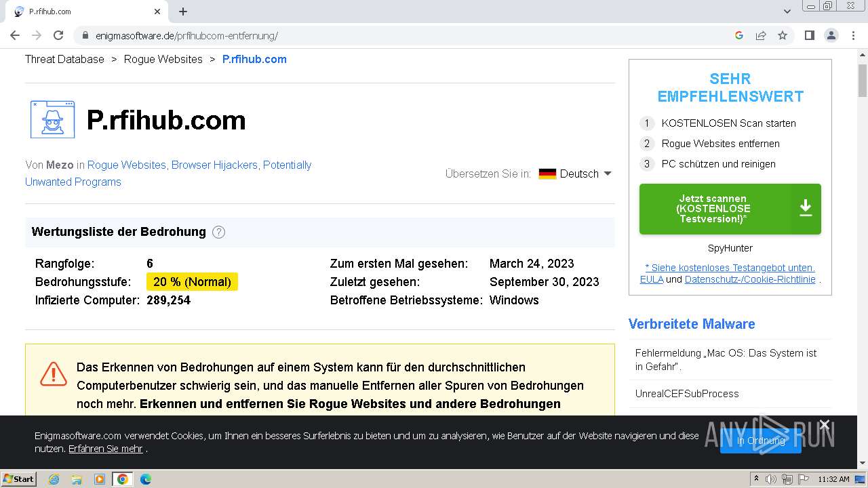The image size is (868, 488).
Task: Switch to Chrome in taskbar
Action: click(122, 479)
